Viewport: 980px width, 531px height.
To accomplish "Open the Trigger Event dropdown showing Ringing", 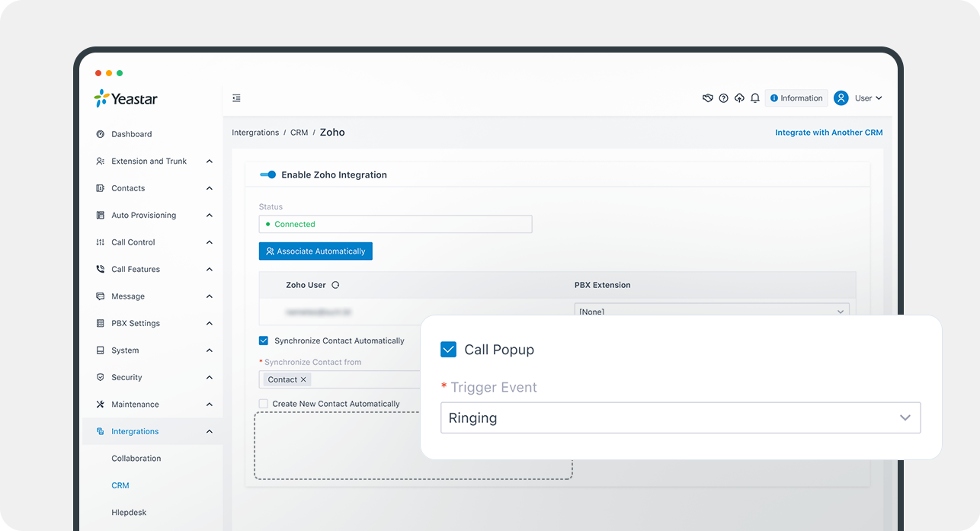I will (x=681, y=418).
